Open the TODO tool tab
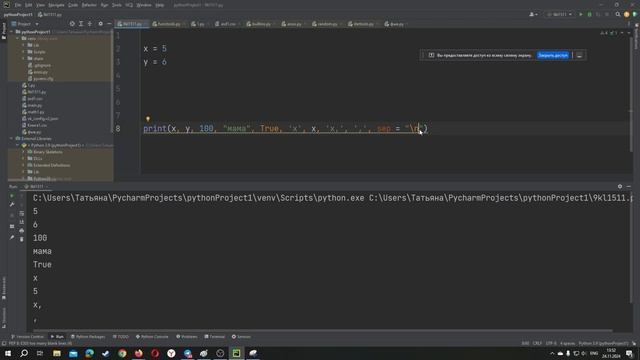The image size is (640, 360). 121,337
